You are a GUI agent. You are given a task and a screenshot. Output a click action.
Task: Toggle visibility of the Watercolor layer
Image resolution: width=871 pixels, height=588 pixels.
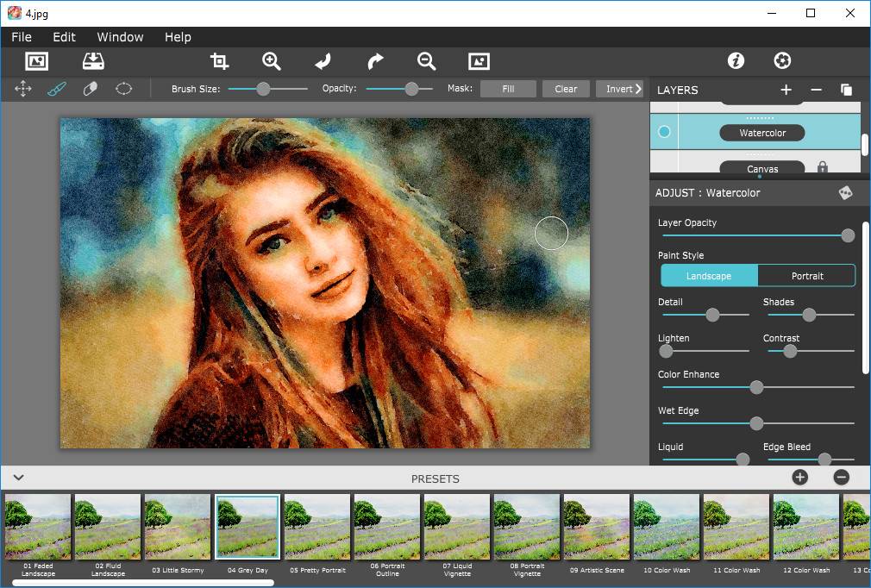coord(664,132)
